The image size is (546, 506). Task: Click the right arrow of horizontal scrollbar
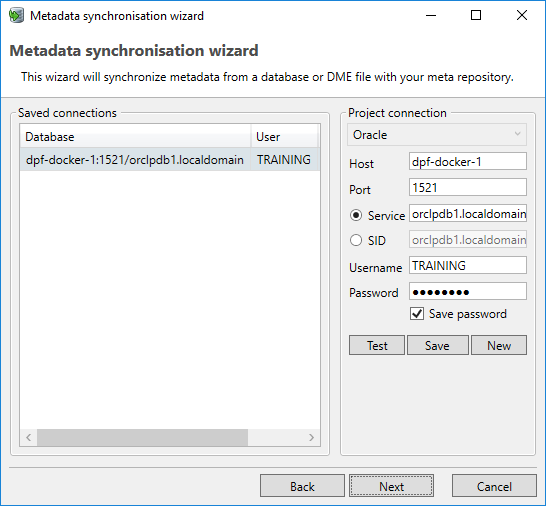[311, 437]
